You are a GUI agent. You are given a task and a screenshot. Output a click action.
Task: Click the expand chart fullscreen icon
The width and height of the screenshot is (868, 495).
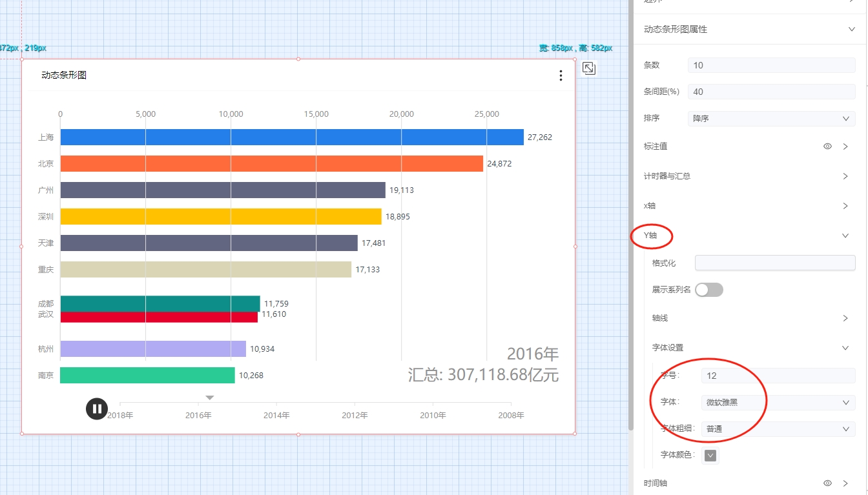[588, 68]
